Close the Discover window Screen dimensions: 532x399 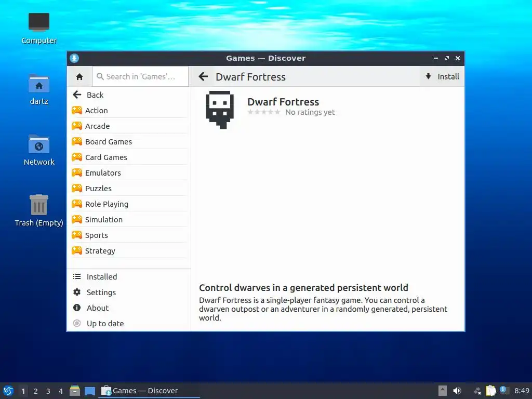tap(458, 58)
